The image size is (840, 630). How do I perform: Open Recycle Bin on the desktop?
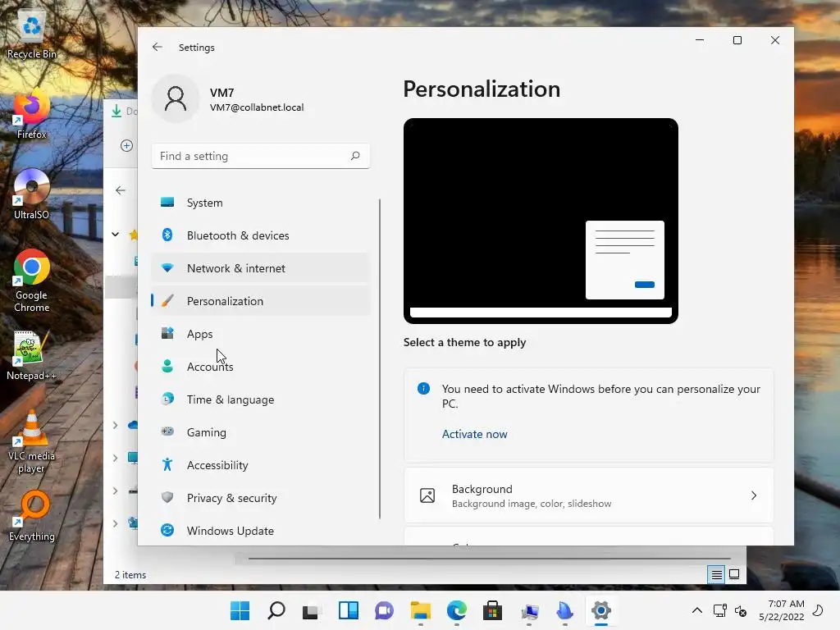click(x=32, y=35)
